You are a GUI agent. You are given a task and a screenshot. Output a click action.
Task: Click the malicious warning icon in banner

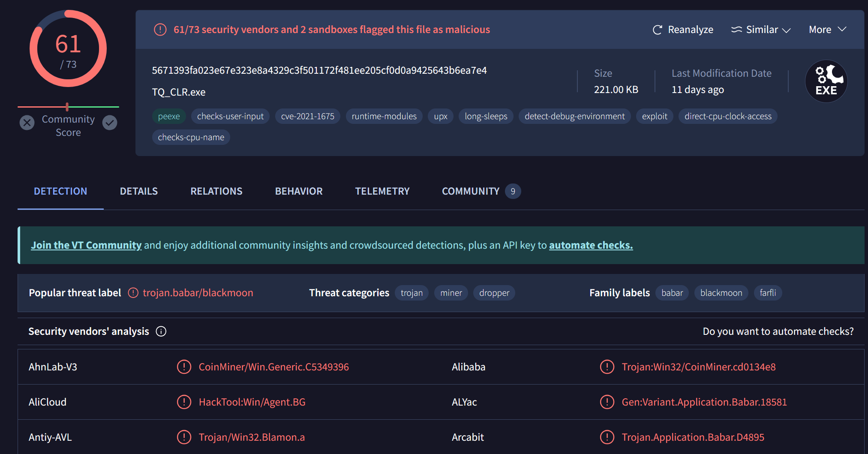tap(160, 30)
